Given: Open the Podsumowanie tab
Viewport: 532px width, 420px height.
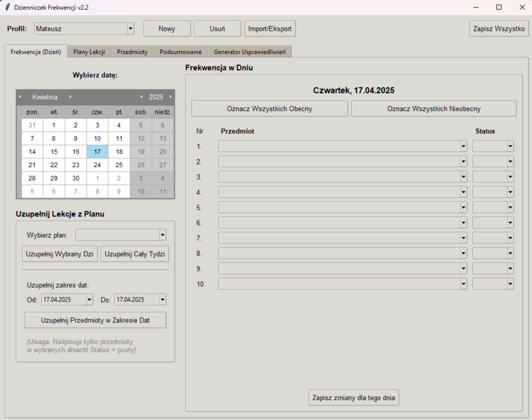Looking at the screenshot, I should pos(180,51).
